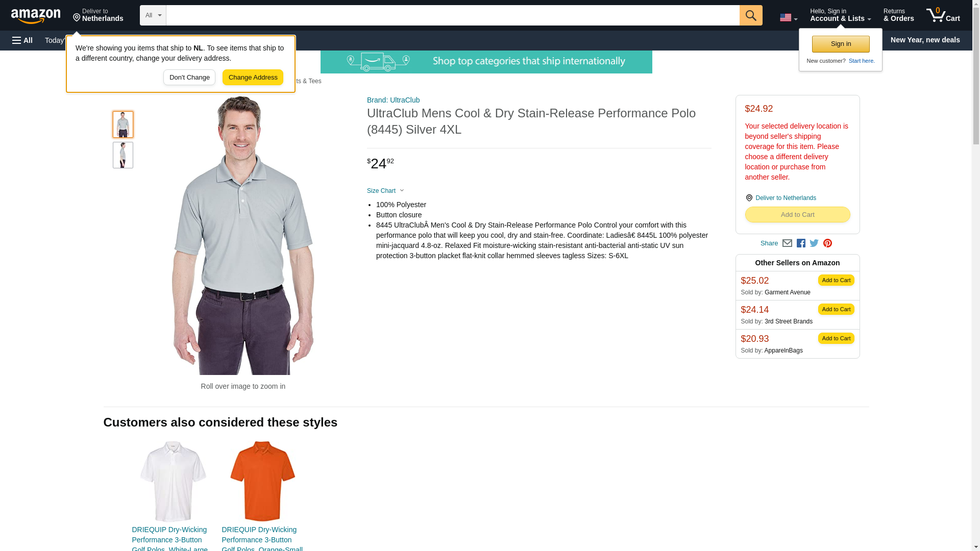Share via email envelope icon
This screenshot has height=551, width=980.
pyautogui.click(x=787, y=243)
